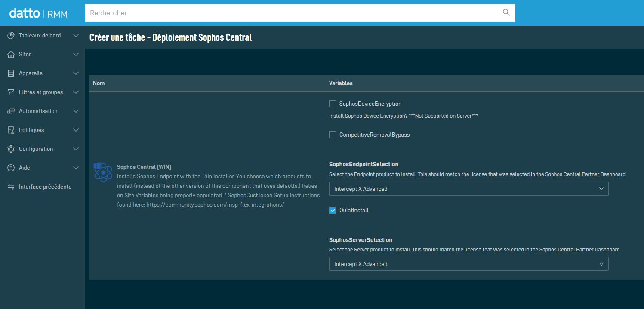
Task: Open the Aide menu item
Action: click(x=43, y=168)
